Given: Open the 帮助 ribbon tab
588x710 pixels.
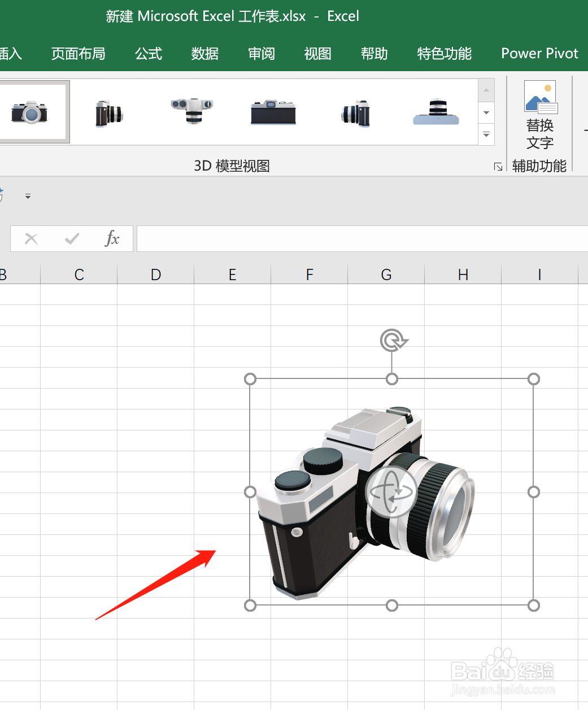Looking at the screenshot, I should 374,54.
